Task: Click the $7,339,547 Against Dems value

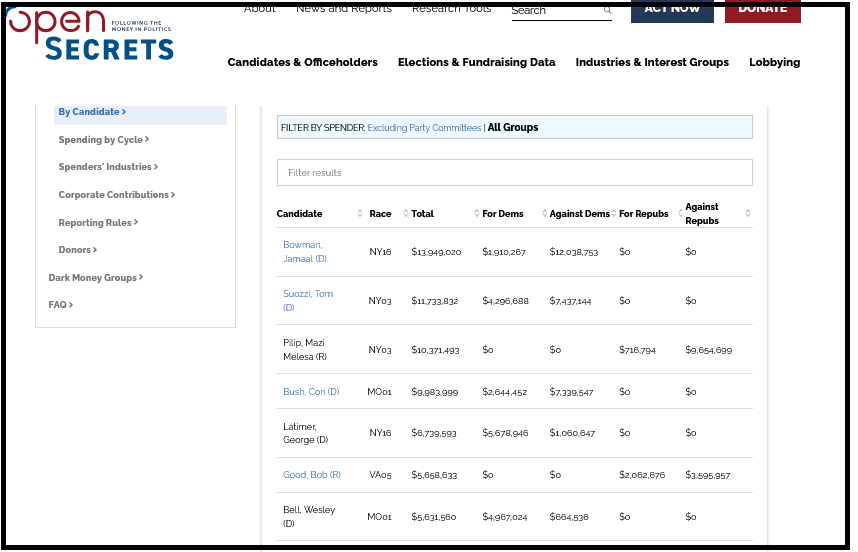Action: point(571,392)
